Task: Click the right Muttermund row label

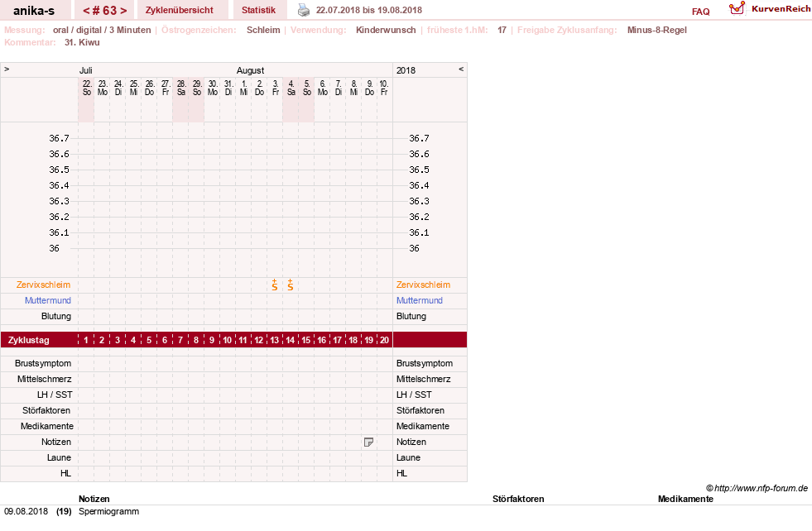Action: click(x=420, y=300)
